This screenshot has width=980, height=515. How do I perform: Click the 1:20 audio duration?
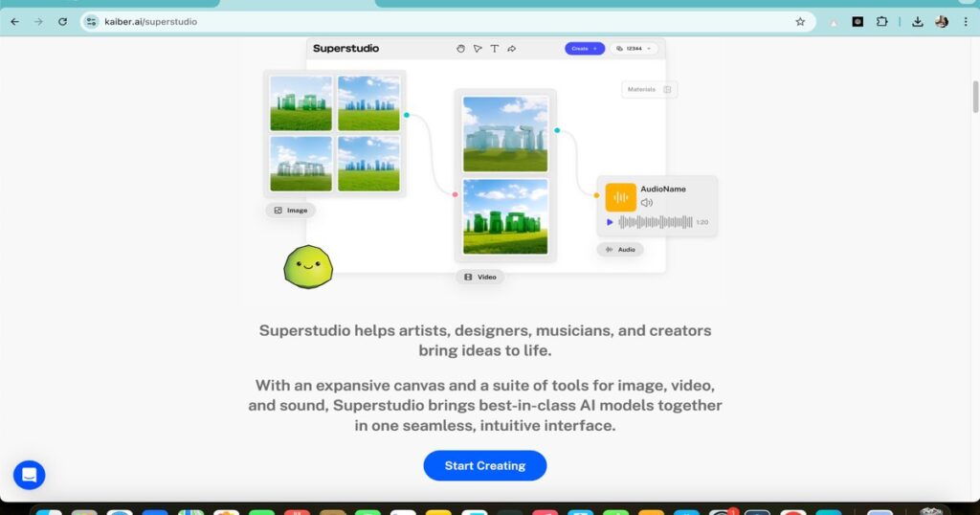(x=702, y=222)
